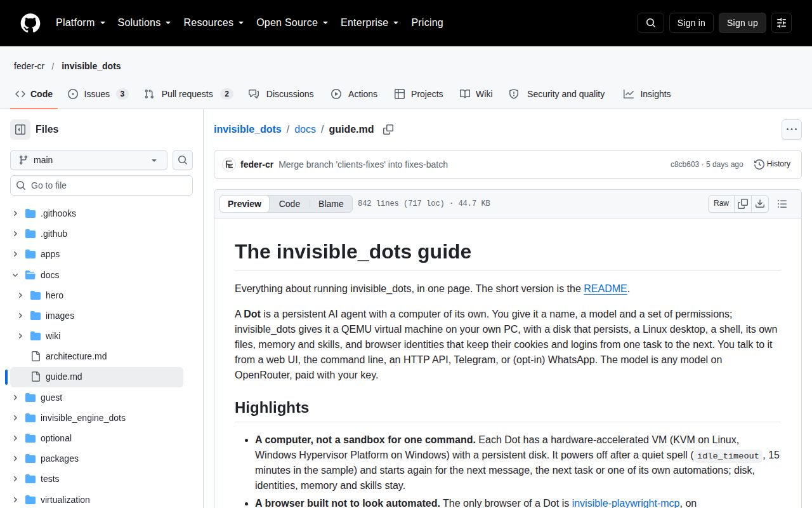Screen dimensions: 812x508
Task: Click the images folder icon
Action: tap(35, 316)
